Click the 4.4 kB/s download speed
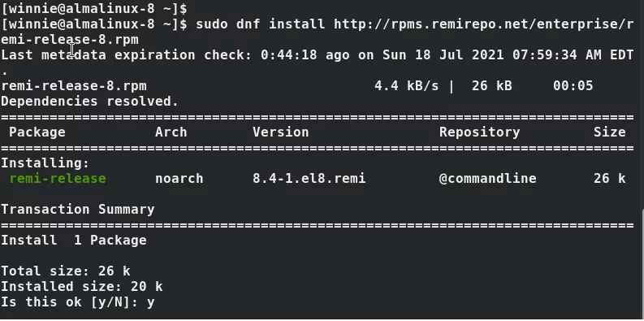Screen dimensions: 644x321 pos(406,86)
